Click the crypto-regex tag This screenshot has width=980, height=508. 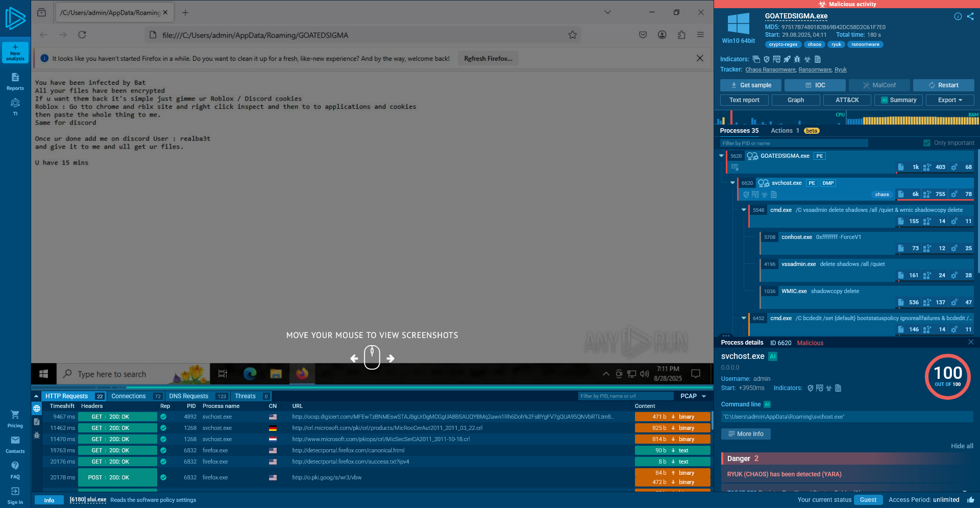[x=783, y=44]
